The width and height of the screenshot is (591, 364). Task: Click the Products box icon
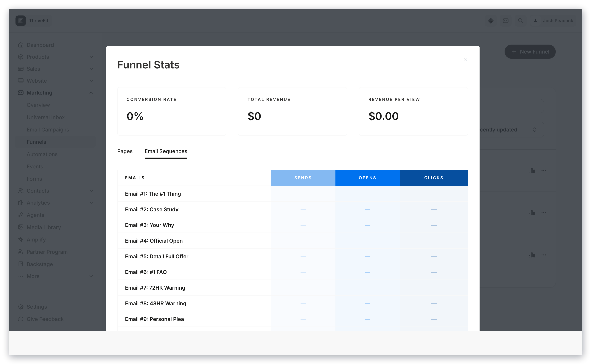pyautogui.click(x=21, y=57)
